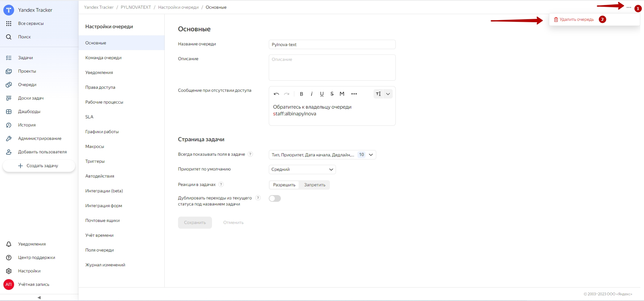Click the Yandex Tracker logo icon
Screen dimensions: 644x301
tap(9, 10)
